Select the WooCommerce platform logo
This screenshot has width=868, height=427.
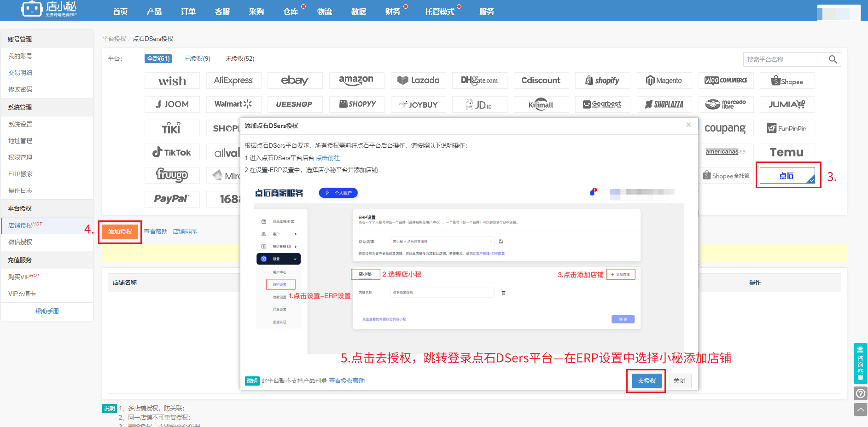click(726, 81)
